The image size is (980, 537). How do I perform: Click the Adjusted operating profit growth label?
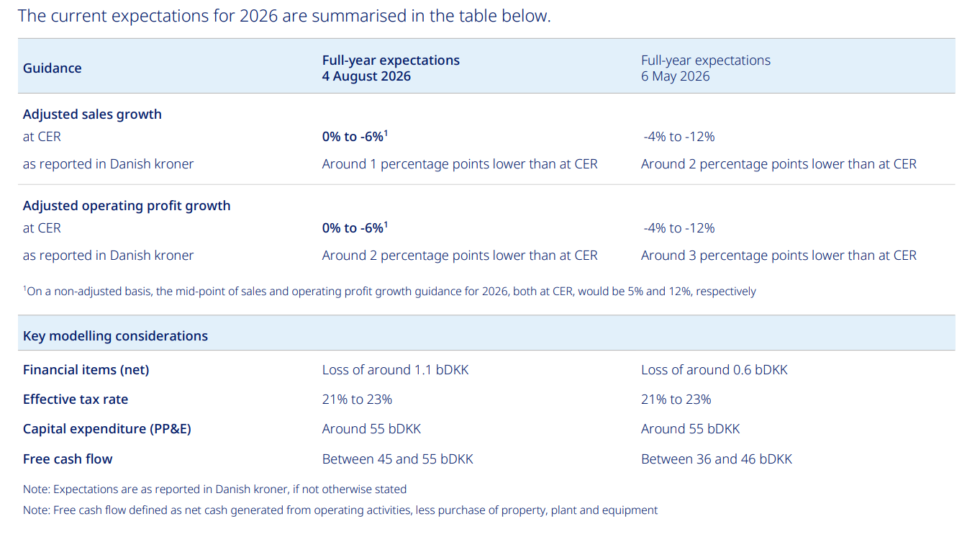(127, 206)
